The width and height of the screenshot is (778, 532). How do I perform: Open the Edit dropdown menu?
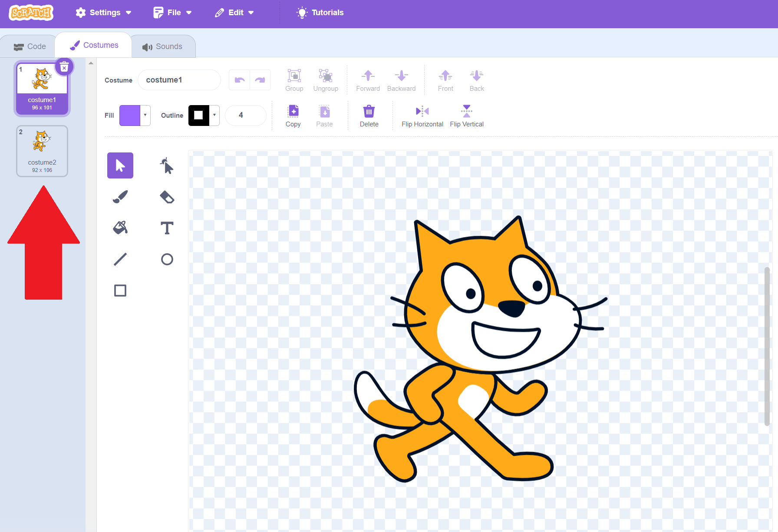234,13
